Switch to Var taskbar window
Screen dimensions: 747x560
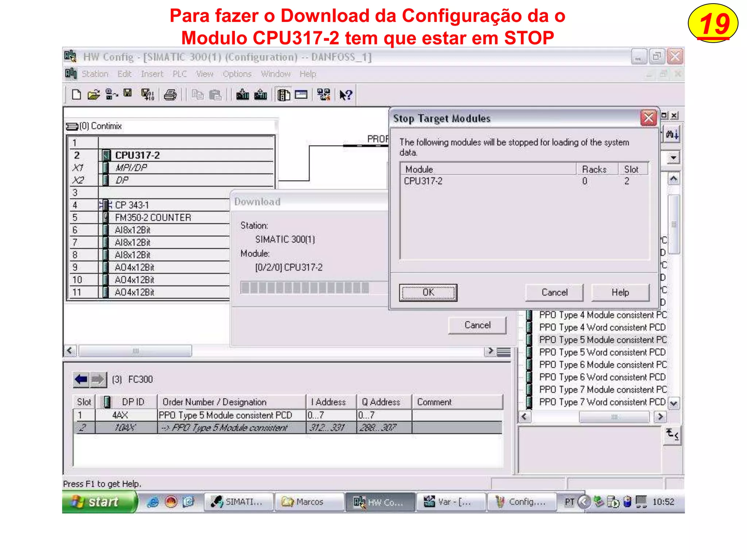(x=452, y=502)
